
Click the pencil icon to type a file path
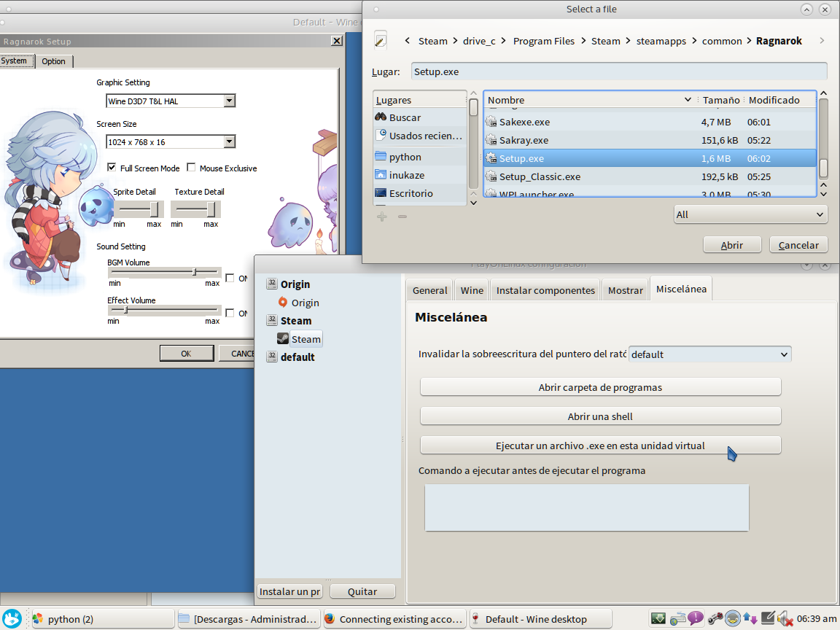tap(381, 41)
